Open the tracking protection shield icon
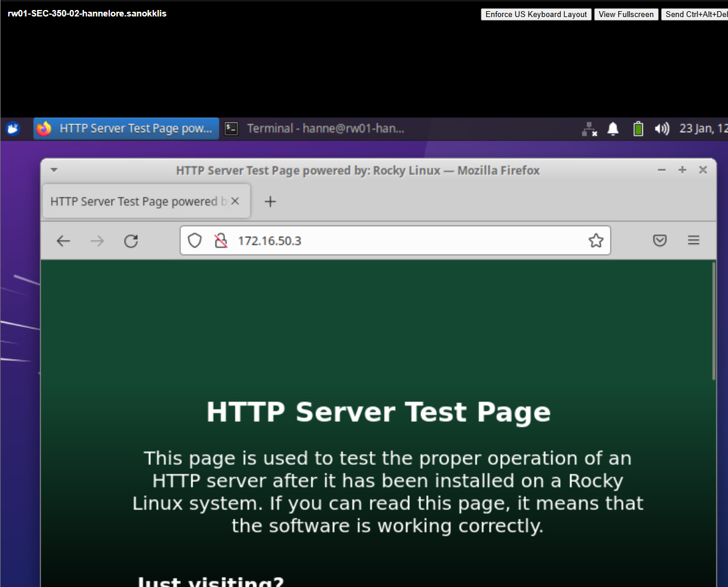 195,240
